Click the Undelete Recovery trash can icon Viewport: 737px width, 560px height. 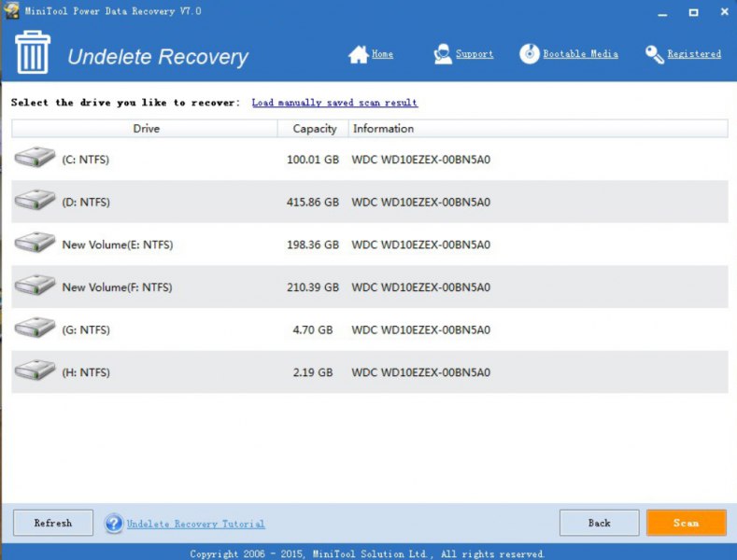[x=33, y=51]
